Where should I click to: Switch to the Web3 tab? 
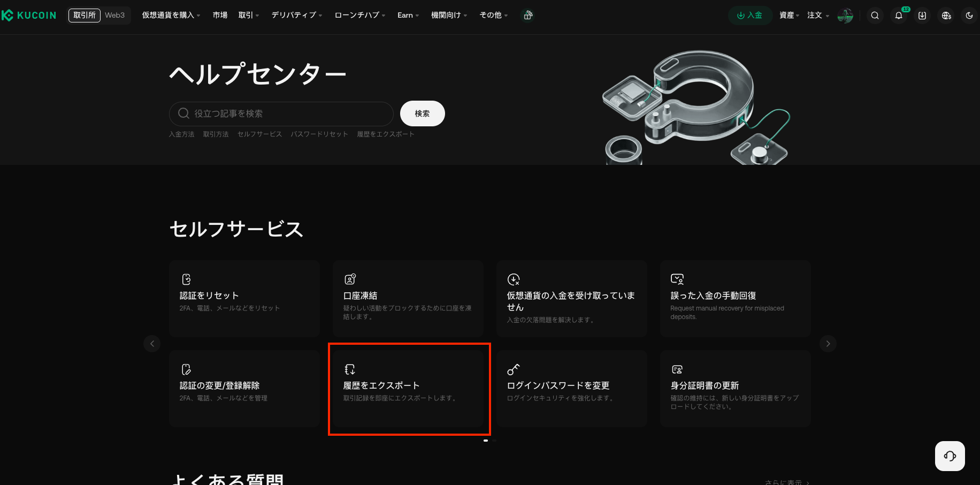[114, 16]
